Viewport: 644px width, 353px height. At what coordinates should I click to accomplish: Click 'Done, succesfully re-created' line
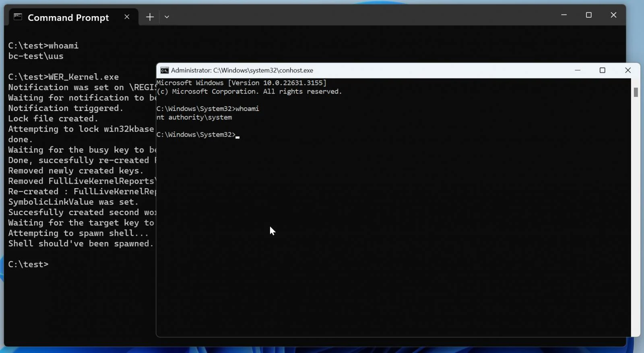coord(82,160)
